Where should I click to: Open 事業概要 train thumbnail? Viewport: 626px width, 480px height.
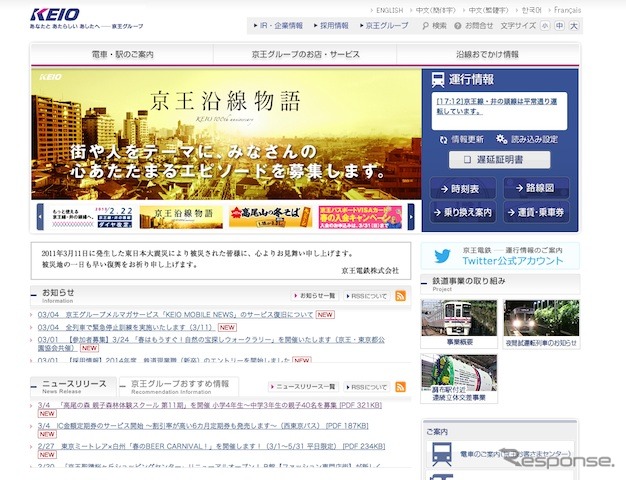(x=459, y=324)
